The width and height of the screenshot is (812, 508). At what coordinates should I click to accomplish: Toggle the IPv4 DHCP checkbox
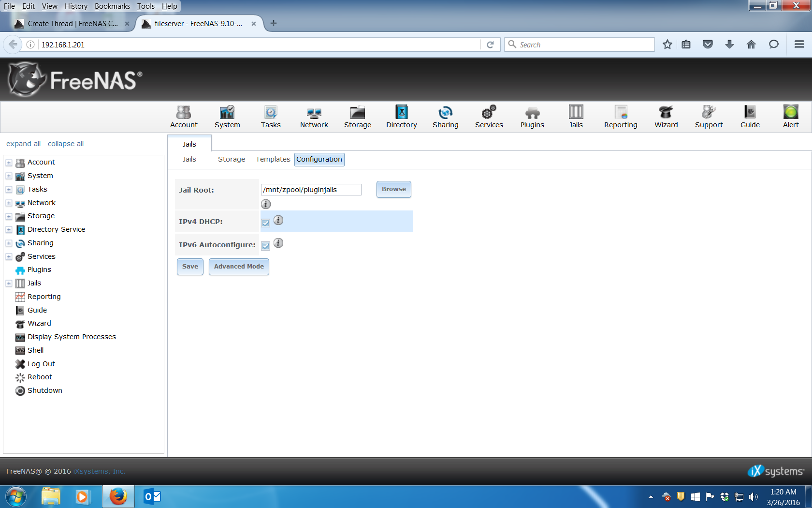[x=266, y=223]
